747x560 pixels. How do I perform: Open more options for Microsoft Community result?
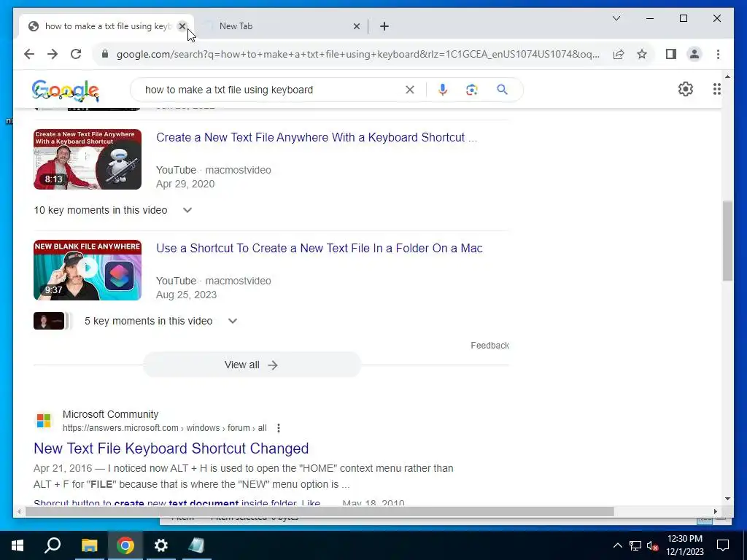point(278,428)
